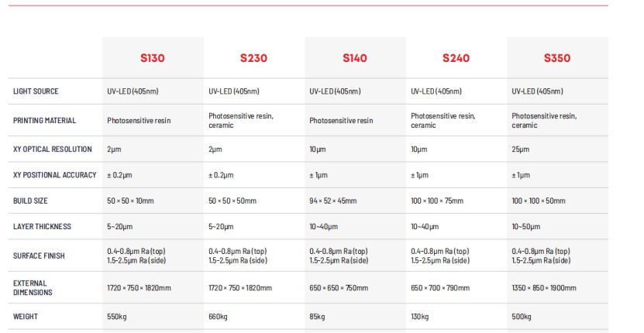Viewport: 644px width, 333px height.
Task: Click the XY POSITIONAL ACCURACY label
Action: tap(55, 175)
